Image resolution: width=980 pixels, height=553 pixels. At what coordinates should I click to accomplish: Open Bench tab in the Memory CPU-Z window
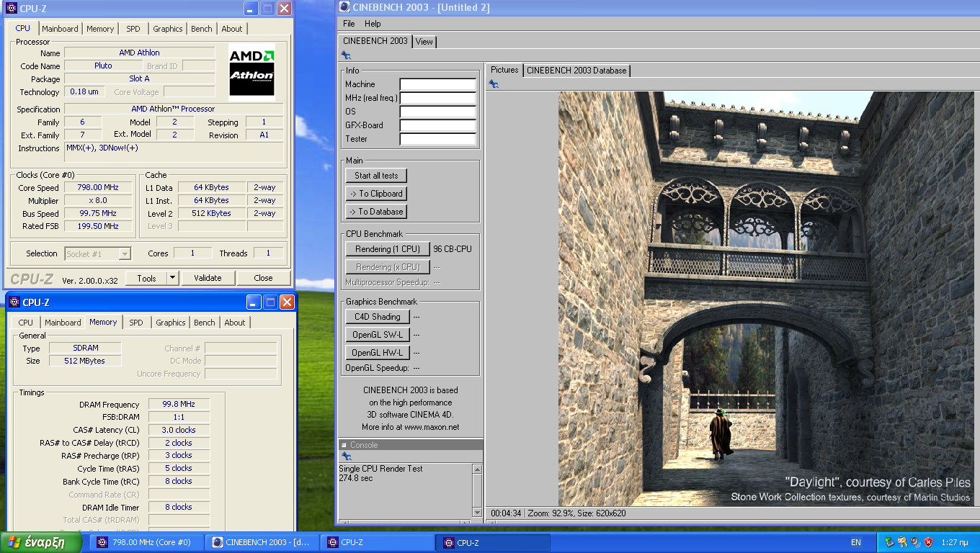[x=205, y=323]
